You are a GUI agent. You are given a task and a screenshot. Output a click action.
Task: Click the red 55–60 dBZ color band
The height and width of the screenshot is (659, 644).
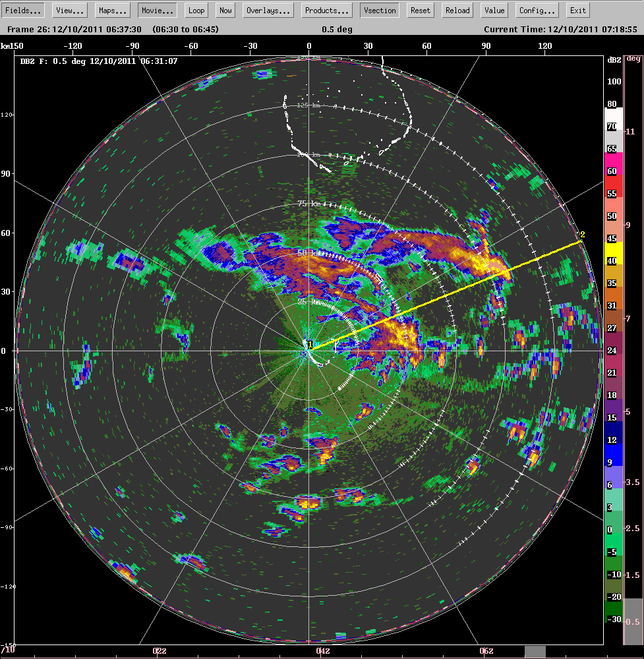[x=614, y=186]
